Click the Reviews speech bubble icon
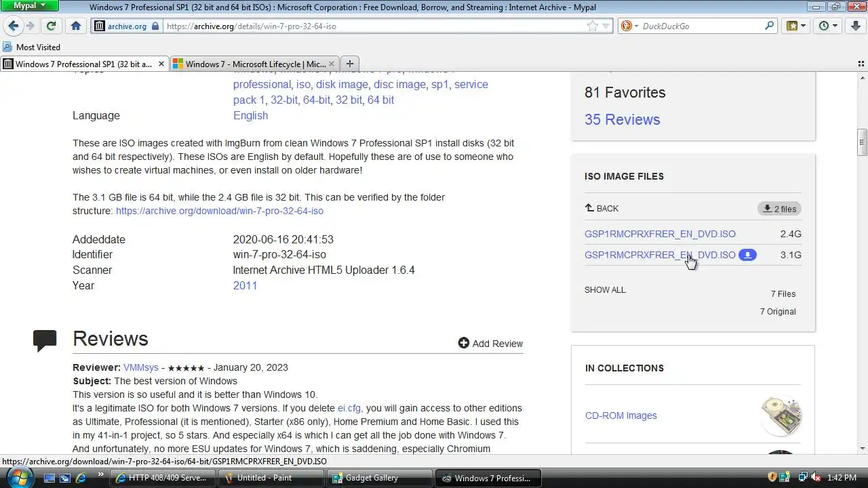Viewport: 868px width, 488px height. (x=45, y=340)
